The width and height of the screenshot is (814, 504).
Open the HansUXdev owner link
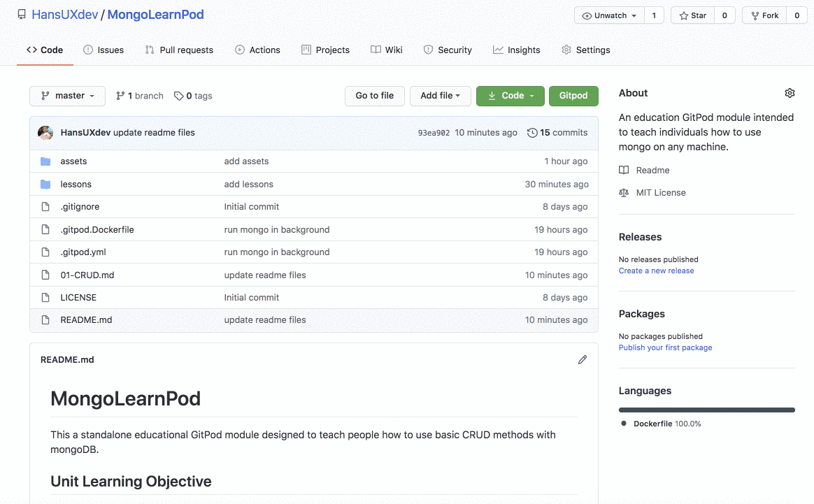(65, 15)
